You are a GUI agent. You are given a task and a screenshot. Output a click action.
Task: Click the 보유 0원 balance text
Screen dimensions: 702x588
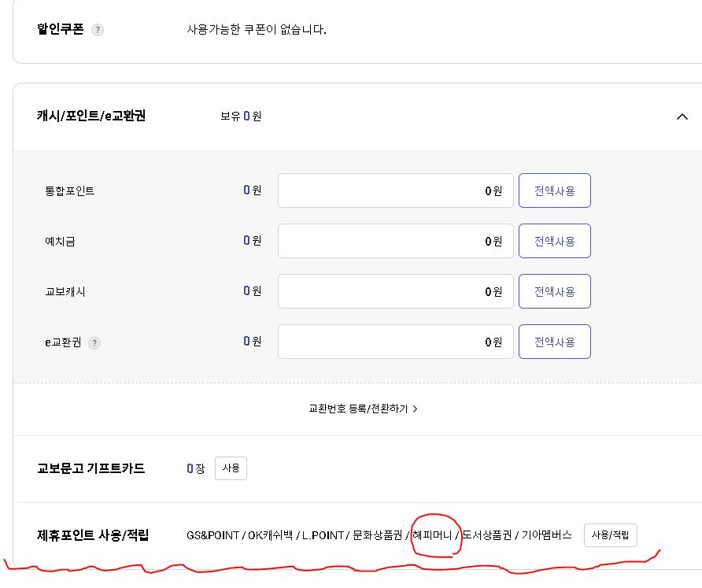[x=241, y=116]
